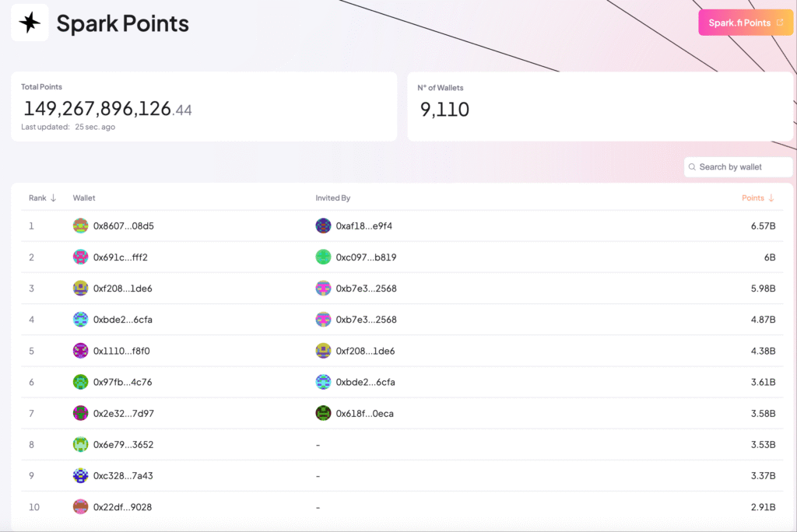Focus the Search by wallet field
The height and width of the screenshot is (532, 797).
pos(738,166)
